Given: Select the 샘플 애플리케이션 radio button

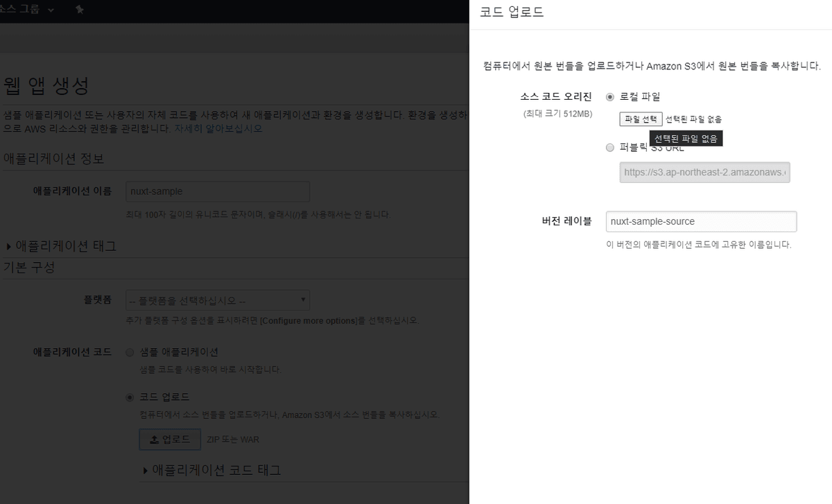Looking at the screenshot, I should point(129,352).
